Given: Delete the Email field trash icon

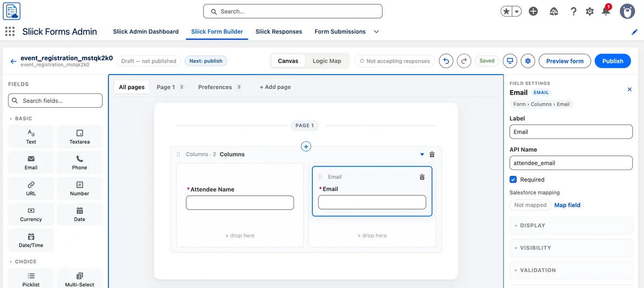Looking at the screenshot, I should coord(422,177).
